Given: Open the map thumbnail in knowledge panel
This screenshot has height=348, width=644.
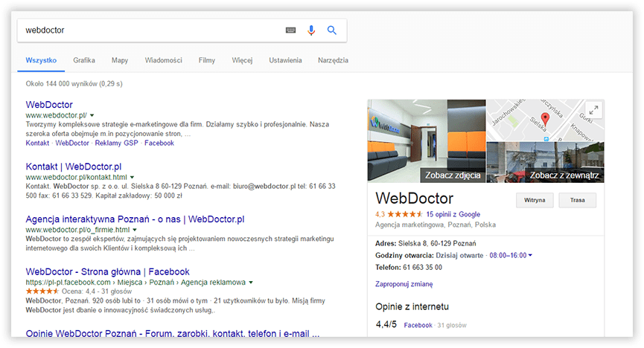Looking at the screenshot, I should click(546, 120).
